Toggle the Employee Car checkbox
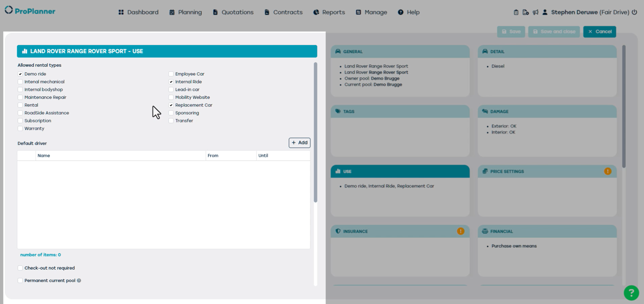The image size is (644, 304). pyautogui.click(x=171, y=74)
